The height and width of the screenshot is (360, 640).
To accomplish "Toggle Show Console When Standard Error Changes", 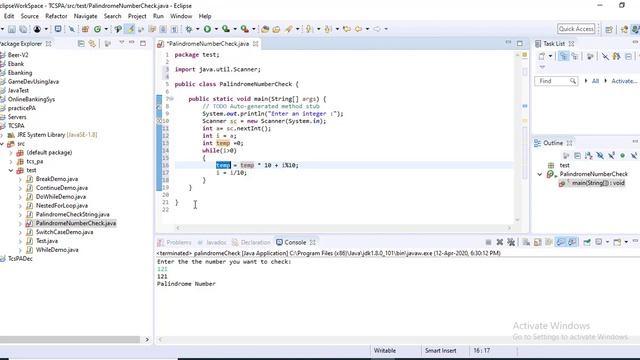I will pyautogui.click(x=572, y=242).
